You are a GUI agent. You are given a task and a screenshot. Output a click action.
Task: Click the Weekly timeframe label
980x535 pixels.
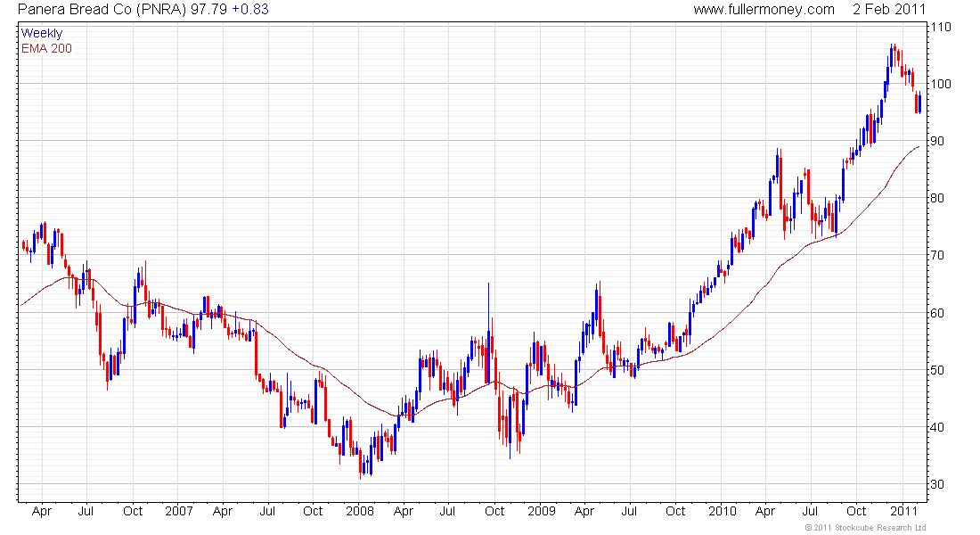[42, 34]
